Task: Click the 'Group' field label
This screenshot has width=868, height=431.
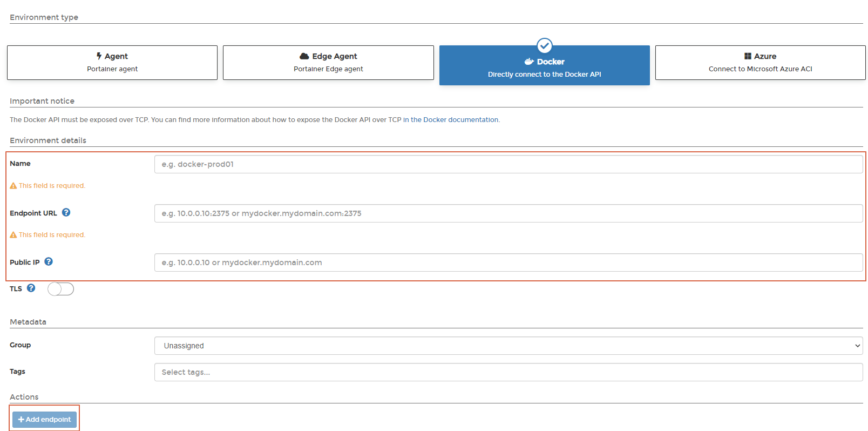Action: pos(20,345)
